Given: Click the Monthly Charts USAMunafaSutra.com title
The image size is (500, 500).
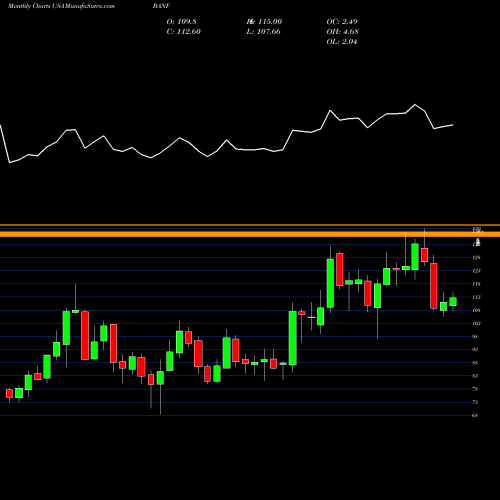Looking at the screenshot, I should tap(61, 6).
